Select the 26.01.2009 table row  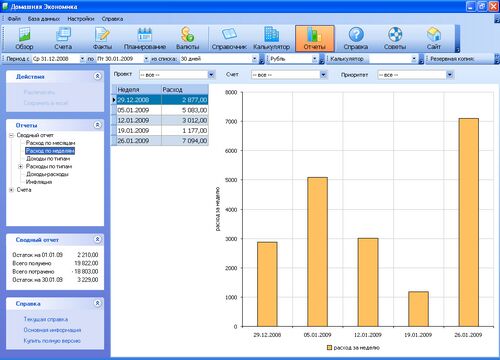click(162, 141)
